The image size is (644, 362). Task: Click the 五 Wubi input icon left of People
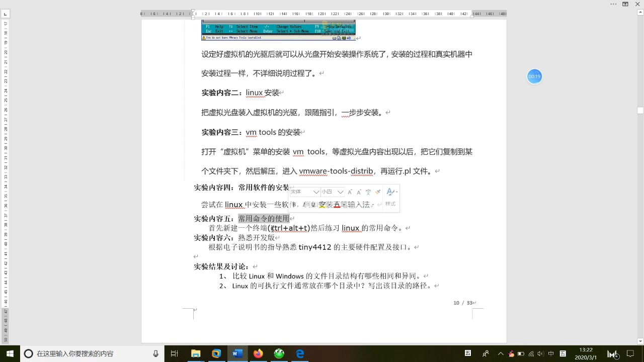pyautogui.click(x=467, y=353)
